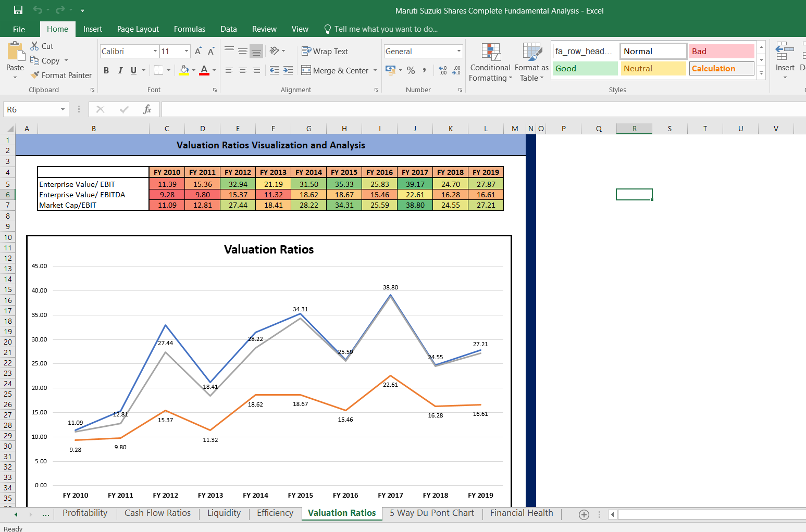Apply the Borders icon to cells
The image size is (806, 532).
click(x=159, y=70)
